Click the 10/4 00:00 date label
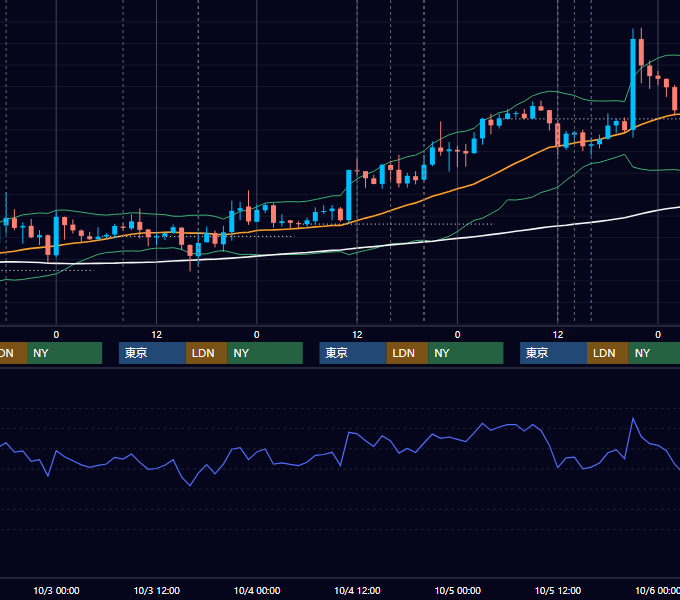680x600 pixels. click(x=257, y=590)
